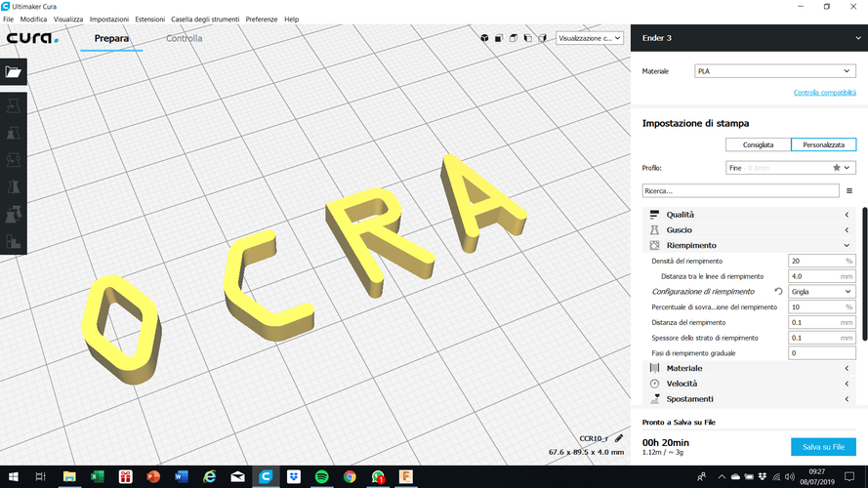Open the Preferenze menu

262,19
